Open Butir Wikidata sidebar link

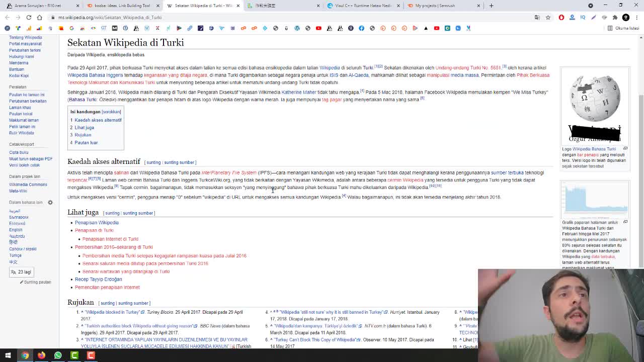22,133
